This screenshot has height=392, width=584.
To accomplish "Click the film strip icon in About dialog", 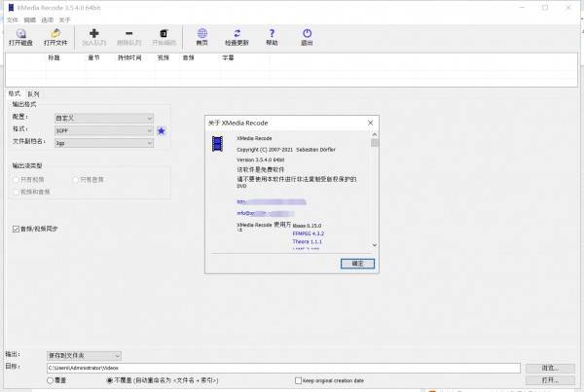I will click(217, 144).
